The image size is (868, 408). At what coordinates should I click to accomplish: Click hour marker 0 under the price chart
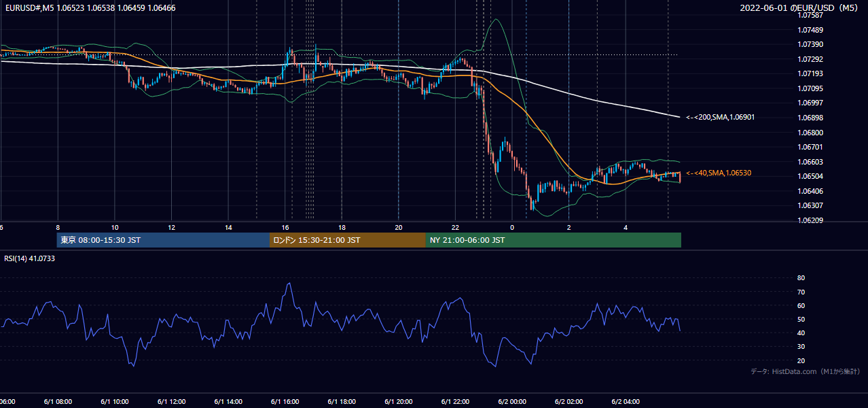(x=512, y=228)
